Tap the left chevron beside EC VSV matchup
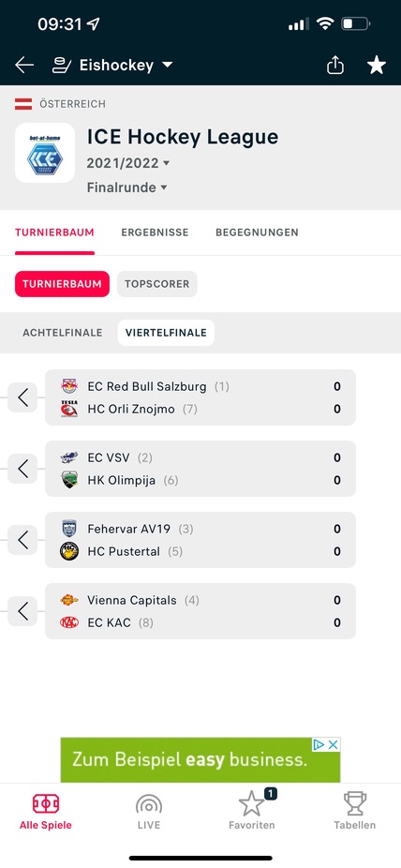 [22, 469]
